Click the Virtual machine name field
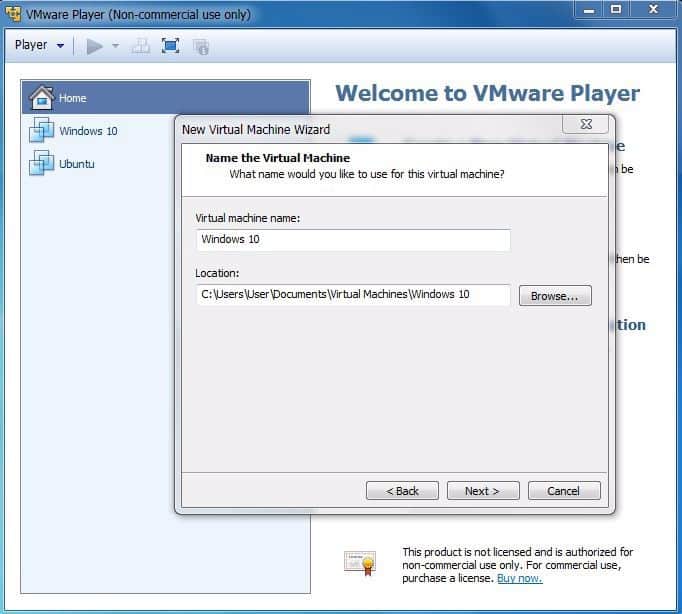This screenshot has height=614, width=682. [x=353, y=240]
